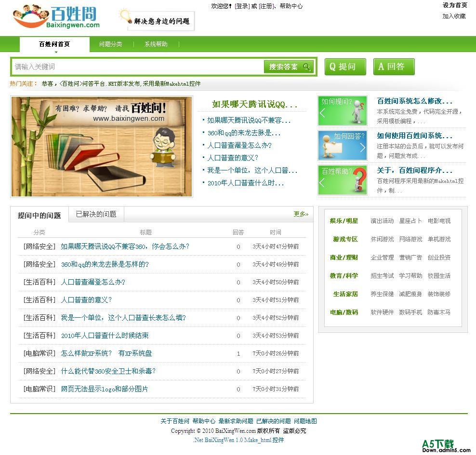The image size is (476, 455).
Task: Click the 登录 link
Action: click(242, 6)
